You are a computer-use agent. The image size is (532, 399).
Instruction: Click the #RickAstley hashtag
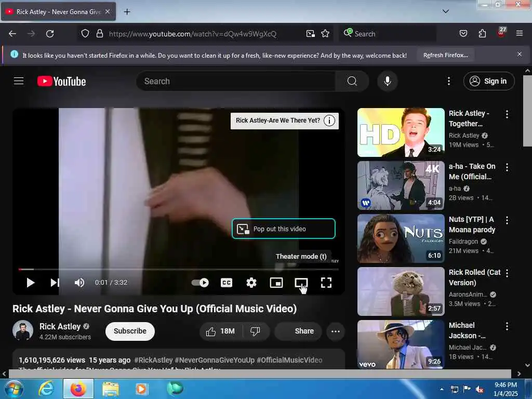(x=153, y=361)
